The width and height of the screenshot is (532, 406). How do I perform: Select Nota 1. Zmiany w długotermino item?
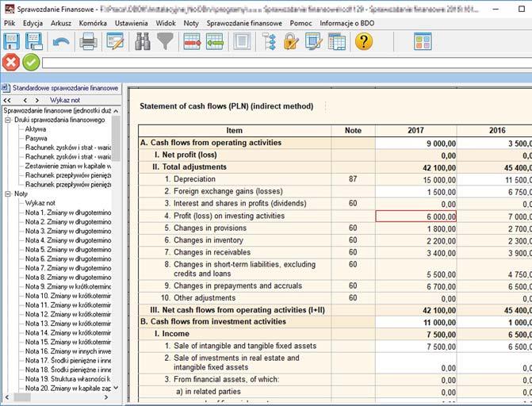(x=68, y=213)
